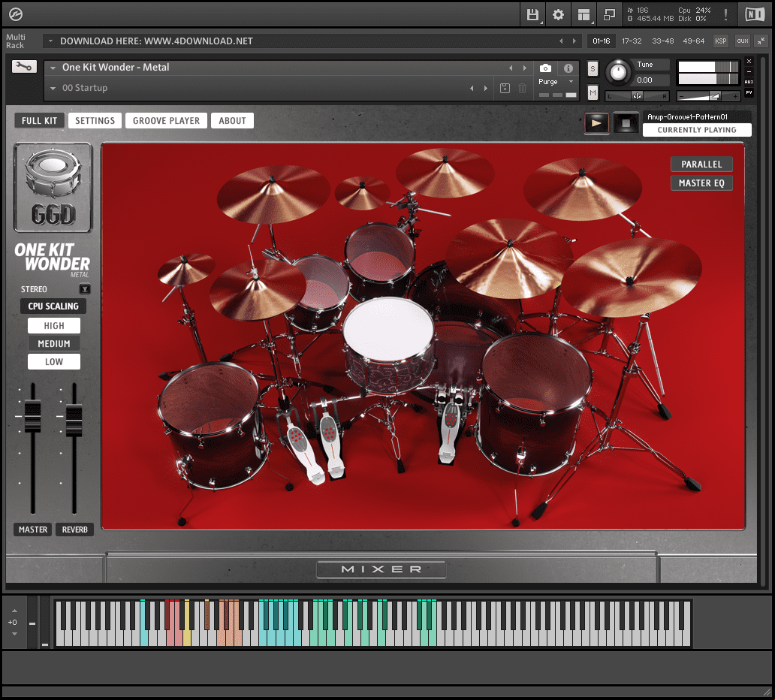Click the GGD snare drum logo
The width and height of the screenshot is (775, 700).
53,187
